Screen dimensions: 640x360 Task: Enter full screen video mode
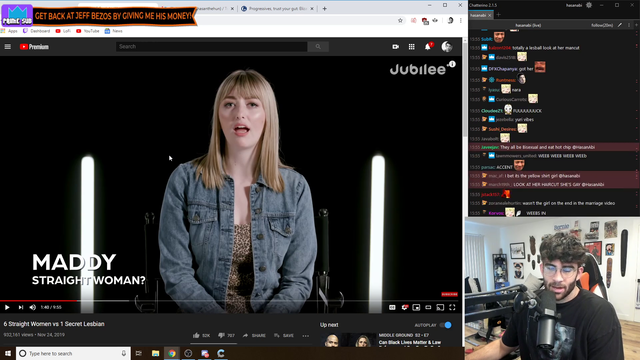[452, 307]
